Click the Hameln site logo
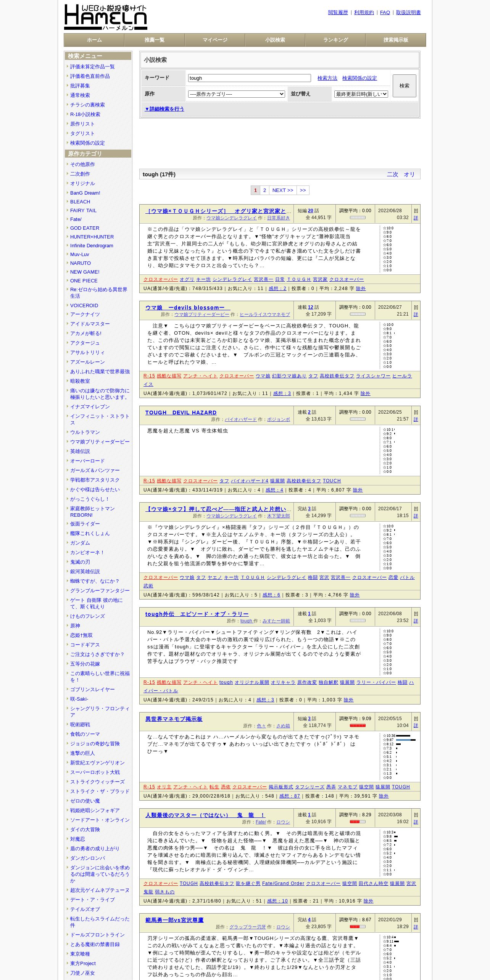Image resolution: width=490 pixels, height=980 pixels. tap(106, 17)
